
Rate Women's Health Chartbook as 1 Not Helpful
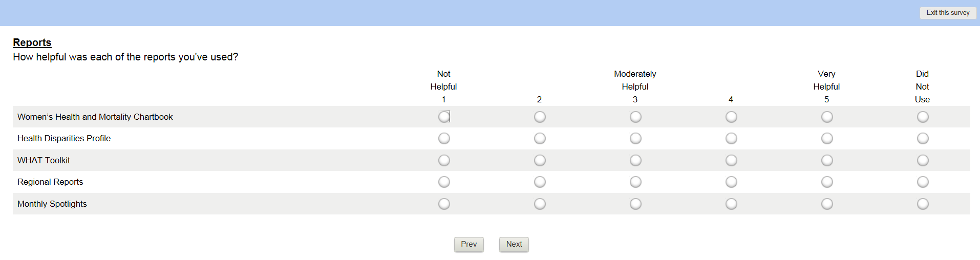tap(444, 117)
